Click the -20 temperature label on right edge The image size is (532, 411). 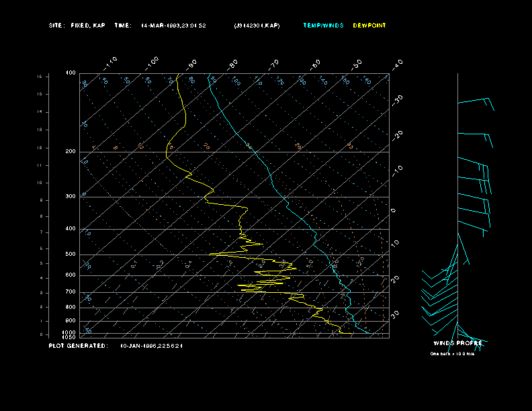(397, 136)
